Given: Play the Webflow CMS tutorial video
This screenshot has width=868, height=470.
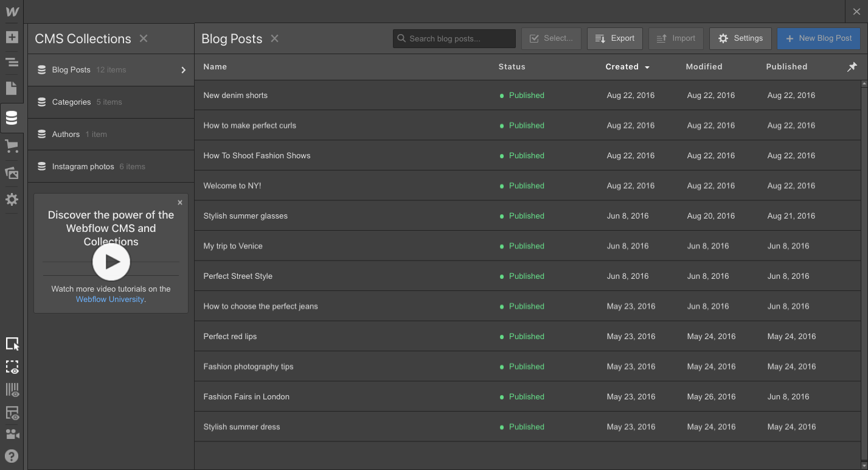Looking at the screenshot, I should (111, 262).
